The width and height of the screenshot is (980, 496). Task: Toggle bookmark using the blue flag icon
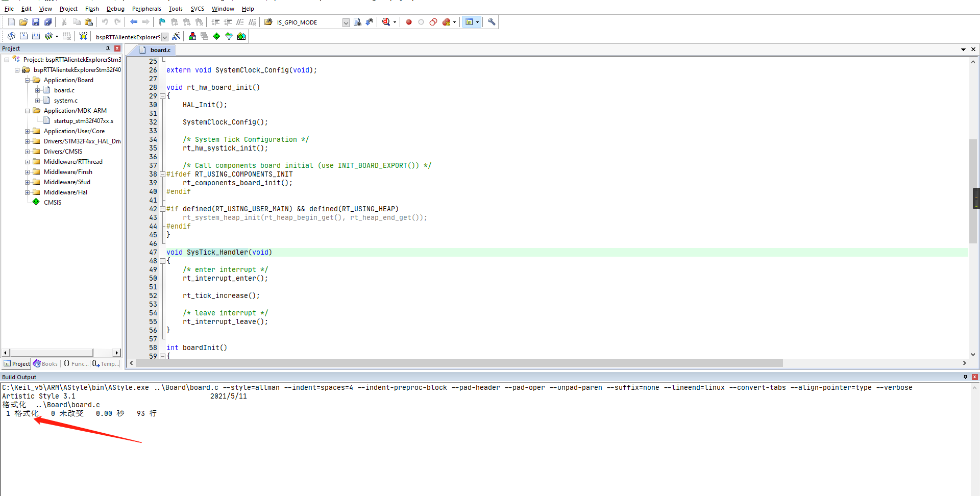[x=162, y=22]
